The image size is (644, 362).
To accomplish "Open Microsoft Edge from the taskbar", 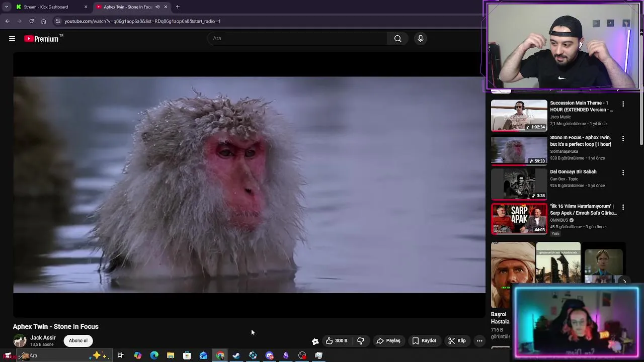I will coord(154,355).
